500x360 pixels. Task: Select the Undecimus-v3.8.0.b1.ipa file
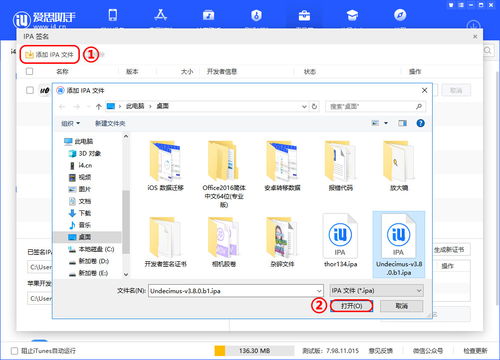399,244
